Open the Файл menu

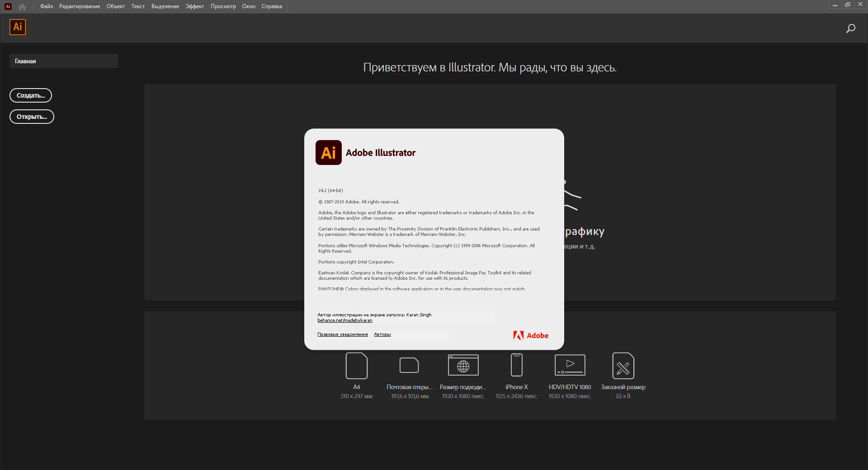(x=47, y=6)
